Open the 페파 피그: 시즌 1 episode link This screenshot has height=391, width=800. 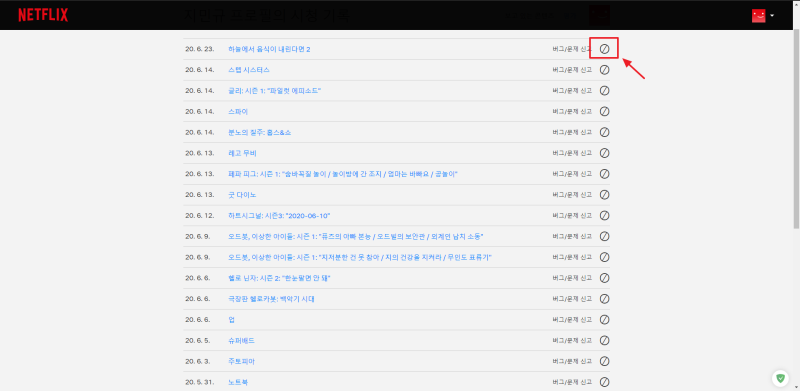(x=343, y=174)
